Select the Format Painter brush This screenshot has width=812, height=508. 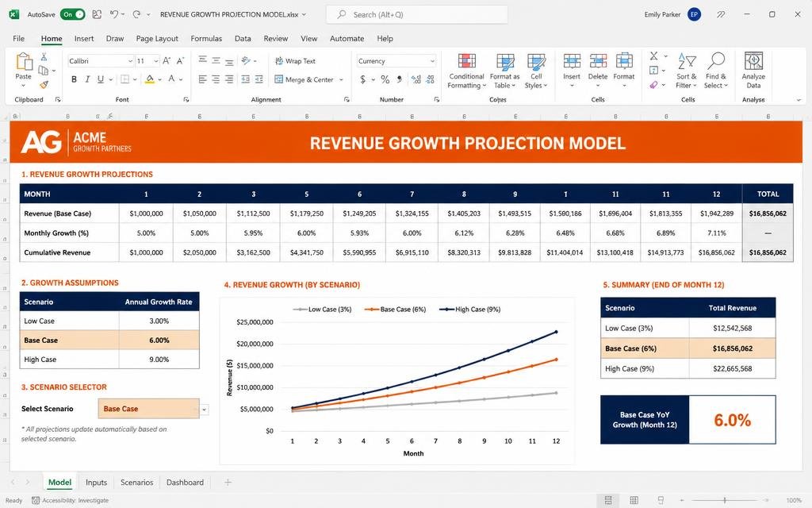point(44,84)
